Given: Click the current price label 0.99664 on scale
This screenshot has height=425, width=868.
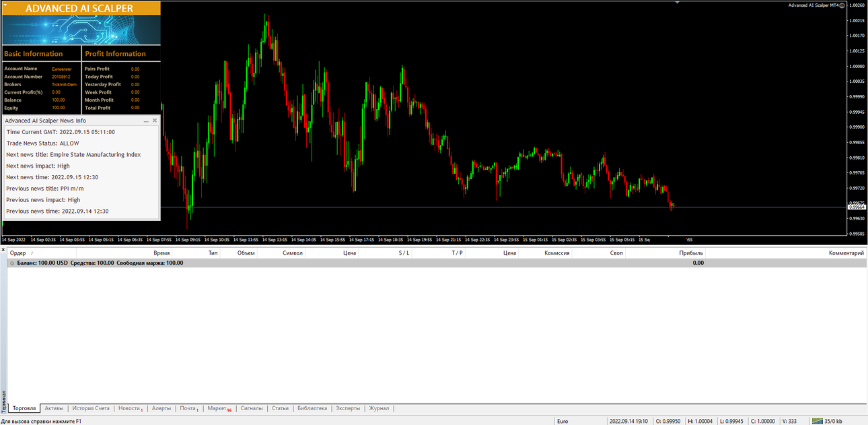Looking at the screenshot, I should [x=857, y=207].
